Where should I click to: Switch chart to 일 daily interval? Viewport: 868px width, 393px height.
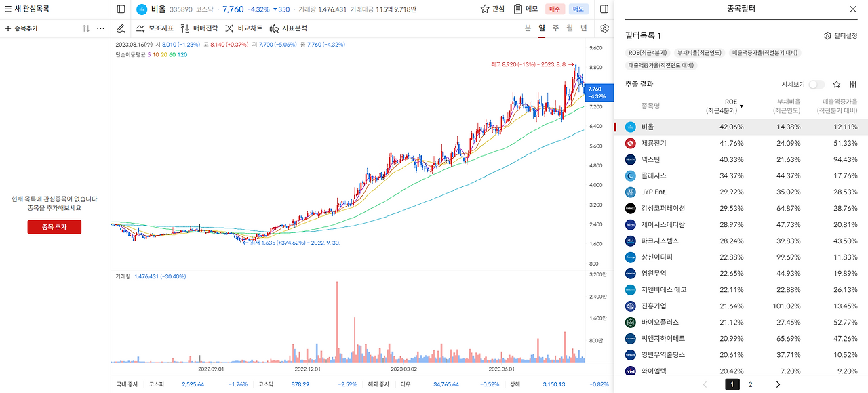(x=542, y=28)
